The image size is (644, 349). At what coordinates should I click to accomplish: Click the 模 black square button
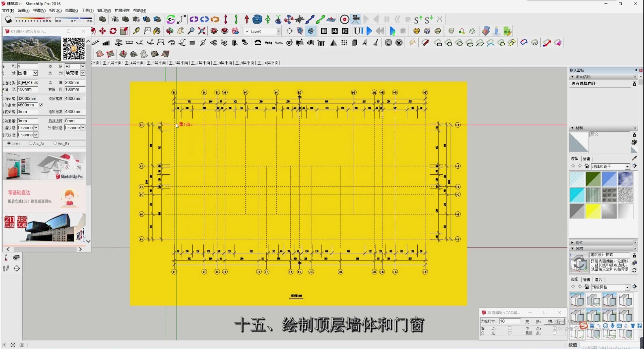[345, 31]
